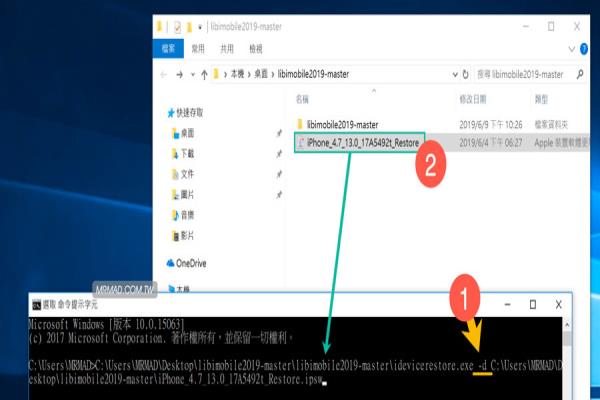Viewport: 600px width, 400px height.
Task: Click the libimobile2019-master folder icon
Action: [300, 124]
